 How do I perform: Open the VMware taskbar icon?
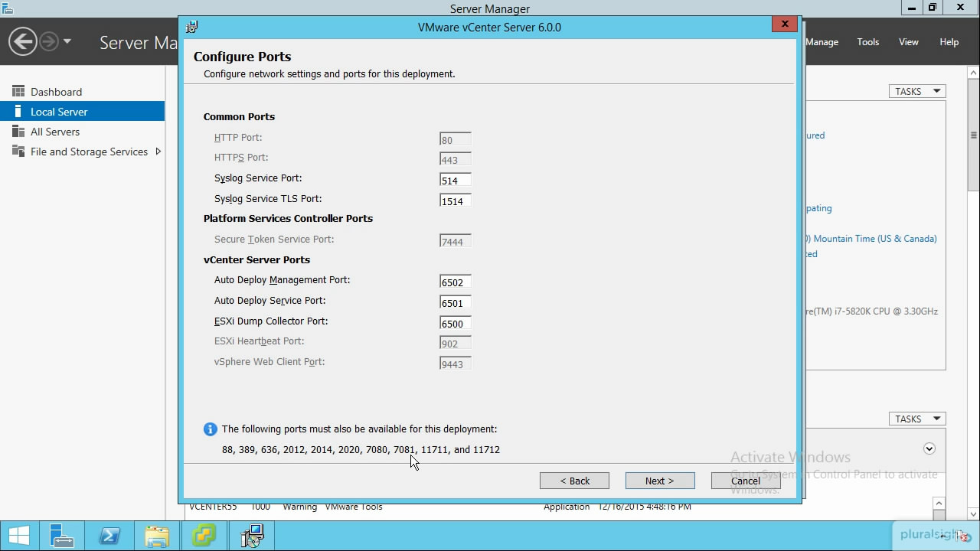(204, 536)
